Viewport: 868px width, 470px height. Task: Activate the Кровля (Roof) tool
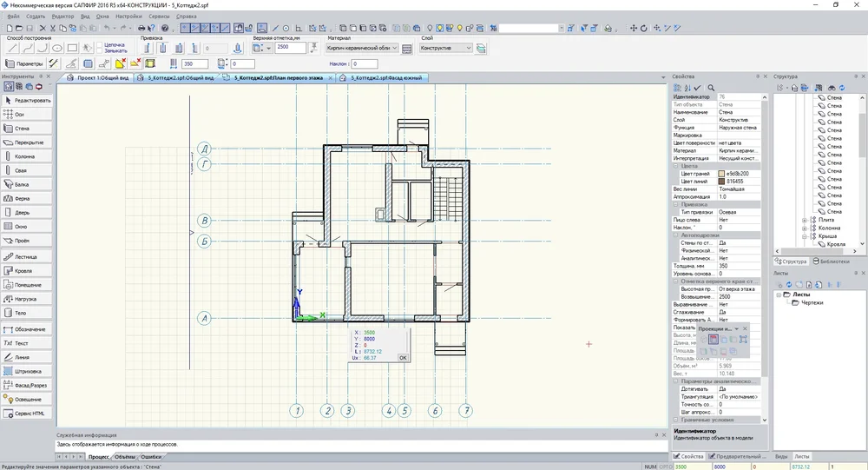pyautogui.click(x=23, y=271)
